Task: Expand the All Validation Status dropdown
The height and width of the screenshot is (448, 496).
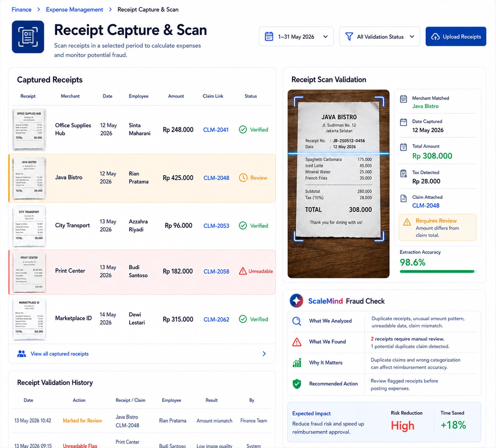Action: tap(379, 36)
